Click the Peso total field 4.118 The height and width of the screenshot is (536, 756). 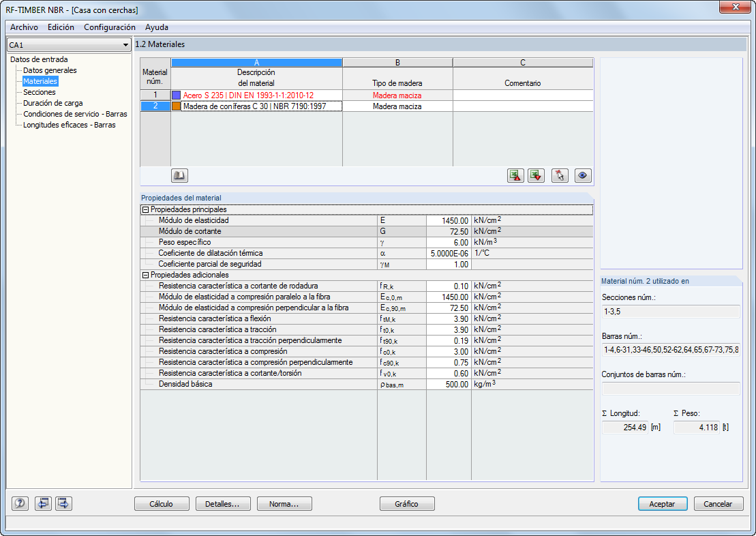[x=696, y=428]
